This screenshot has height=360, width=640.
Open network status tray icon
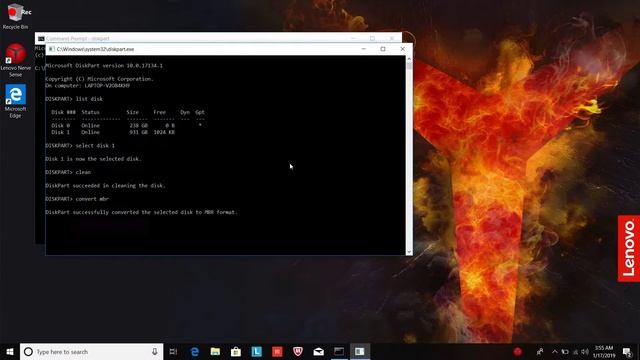point(576,351)
